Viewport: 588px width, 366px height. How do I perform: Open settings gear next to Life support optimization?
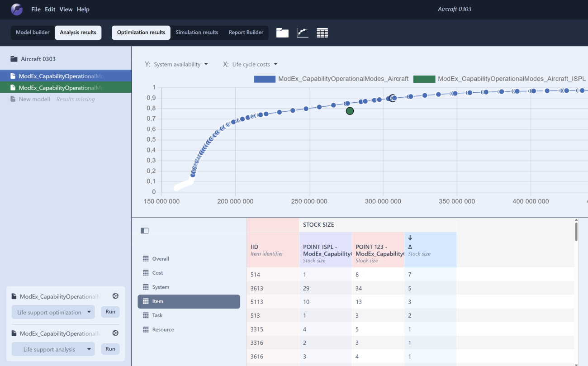click(x=115, y=296)
